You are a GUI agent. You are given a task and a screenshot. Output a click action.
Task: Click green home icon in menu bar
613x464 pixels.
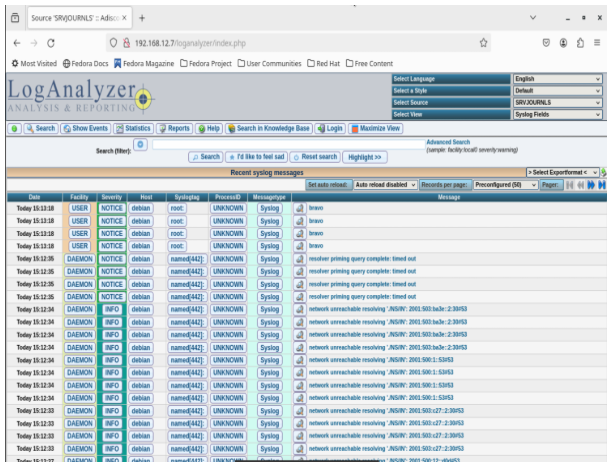14,128
